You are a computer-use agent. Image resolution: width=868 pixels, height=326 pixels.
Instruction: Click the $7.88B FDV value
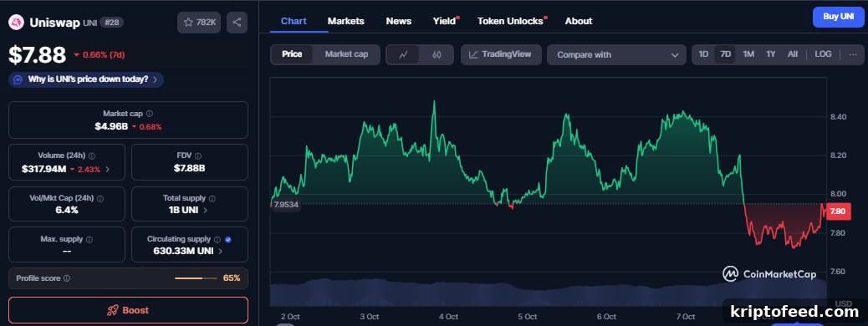[x=189, y=168]
